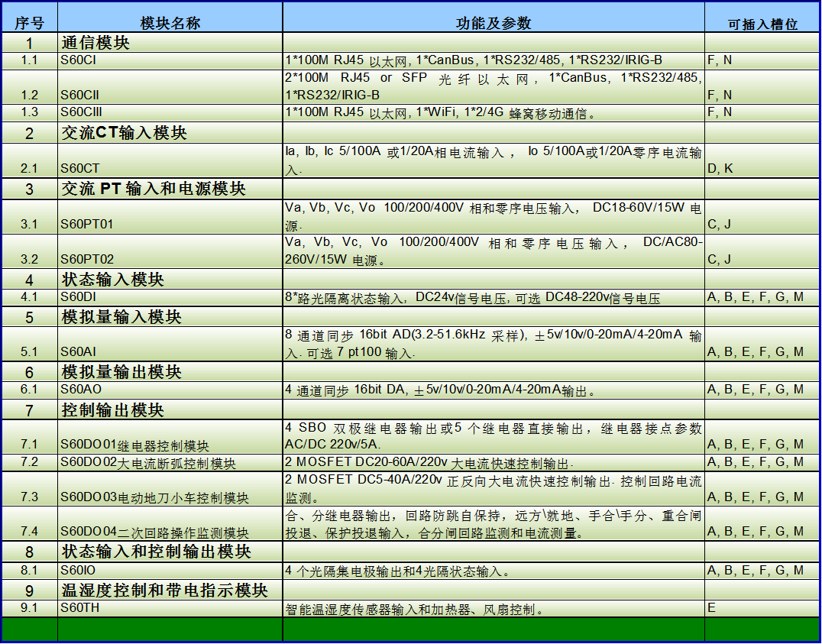Screen dimensions: 822x644
Task: Click the 交流CT输入模块 section title
Action: coord(170,133)
